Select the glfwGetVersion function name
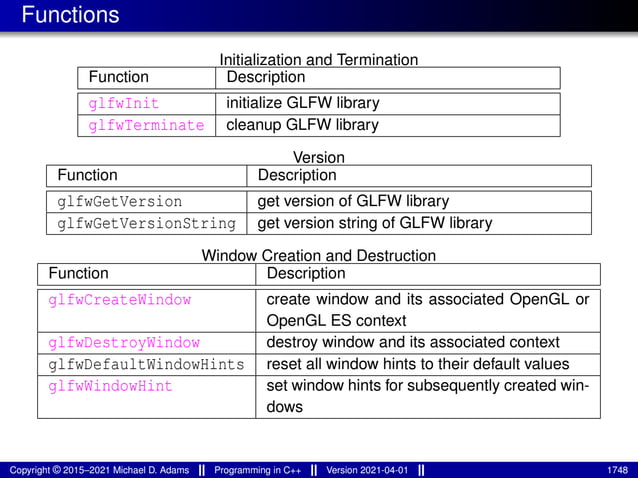Viewport: 638px width, 478px height. coord(120,202)
